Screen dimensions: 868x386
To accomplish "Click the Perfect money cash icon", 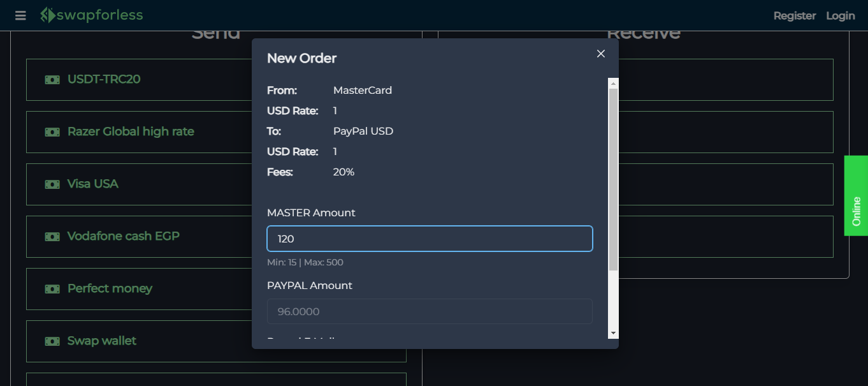I will coord(52,289).
